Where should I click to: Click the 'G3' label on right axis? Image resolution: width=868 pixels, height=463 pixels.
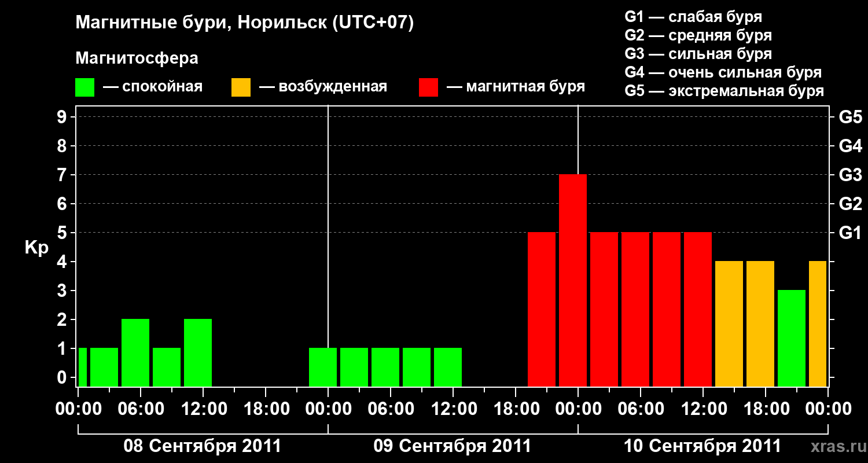(850, 175)
